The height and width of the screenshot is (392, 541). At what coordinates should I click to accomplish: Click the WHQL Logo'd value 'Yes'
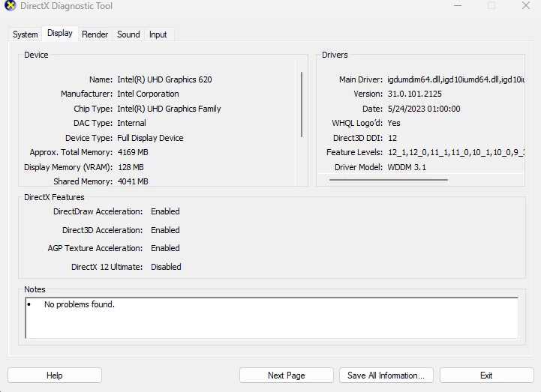pyautogui.click(x=394, y=123)
